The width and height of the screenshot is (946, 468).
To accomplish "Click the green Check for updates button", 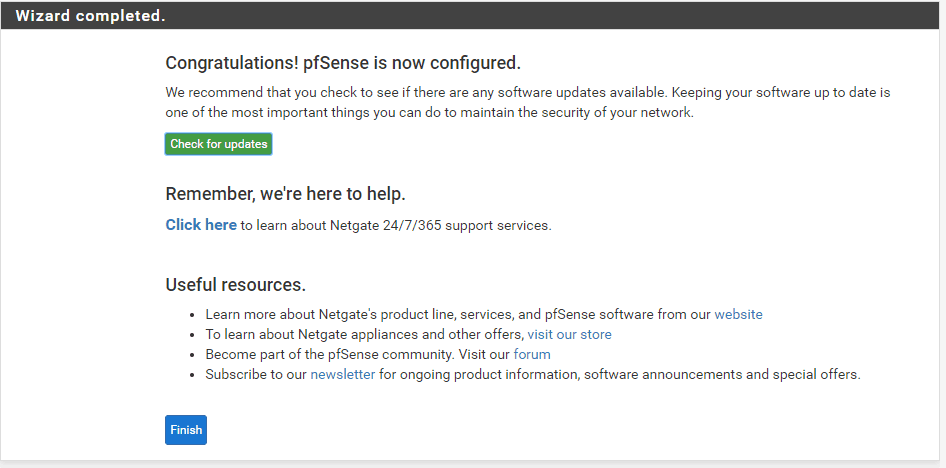I will [x=218, y=144].
